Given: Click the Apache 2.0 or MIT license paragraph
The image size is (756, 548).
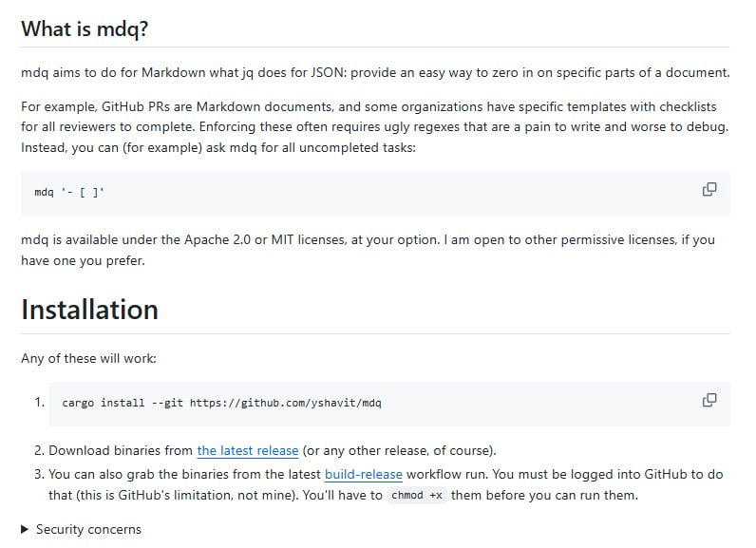Looking at the screenshot, I should tap(367, 239).
